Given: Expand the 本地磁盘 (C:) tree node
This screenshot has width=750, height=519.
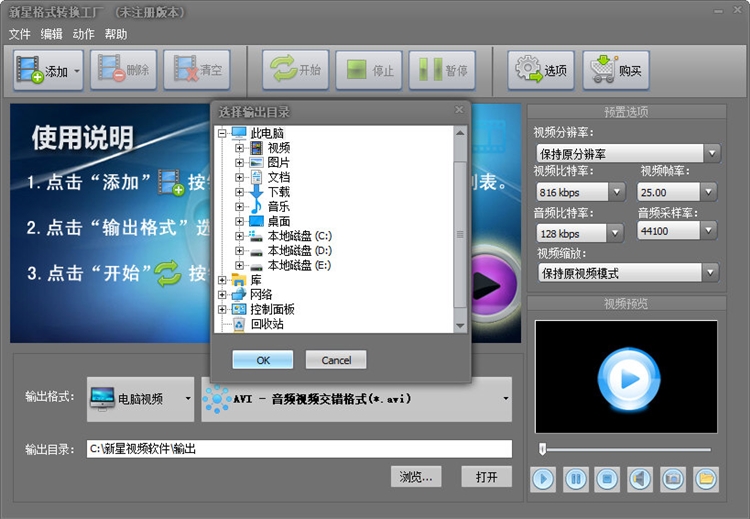Looking at the screenshot, I should [x=239, y=236].
